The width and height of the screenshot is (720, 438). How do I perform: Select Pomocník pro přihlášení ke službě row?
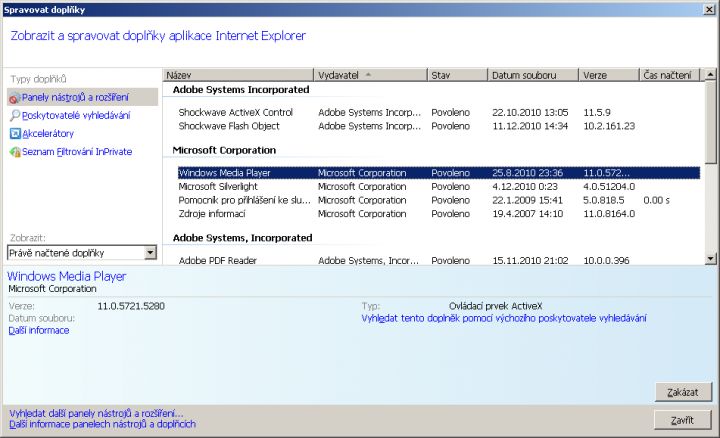click(x=439, y=201)
